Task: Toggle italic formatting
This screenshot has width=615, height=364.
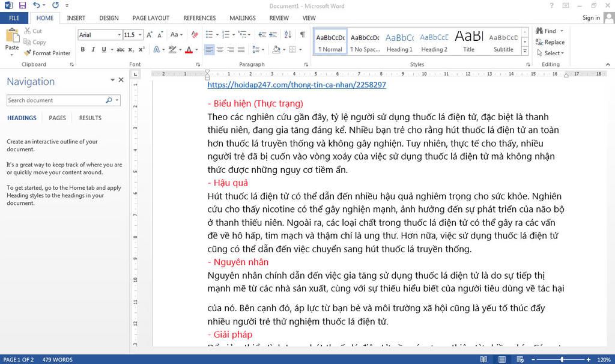Action: pyautogui.click(x=92, y=49)
